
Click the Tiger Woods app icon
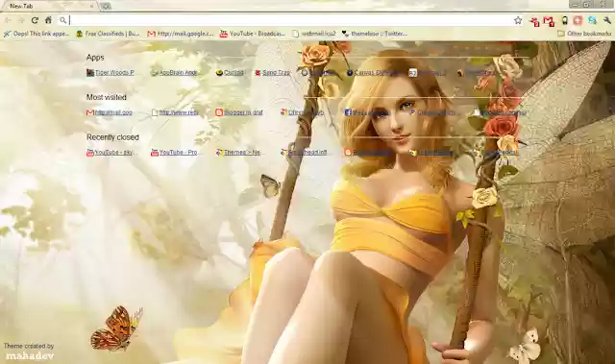click(x=90, y=72)
